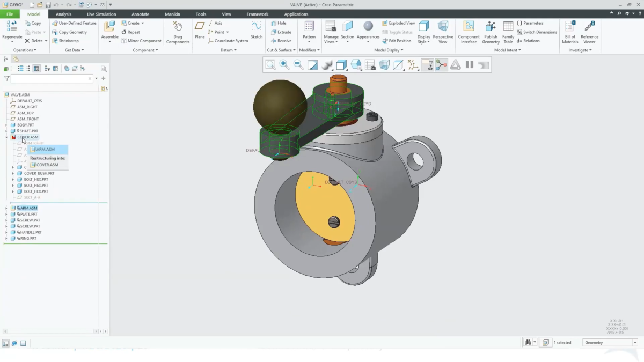Click the model tree search field
The height and width of the screenshot is (362, 644).
[x=52, y=78]
